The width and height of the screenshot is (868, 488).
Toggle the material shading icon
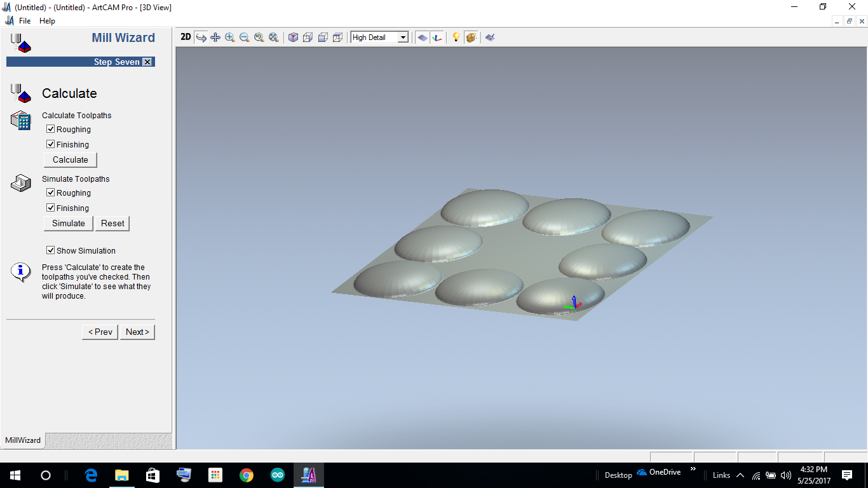pyautogui.click(x=471, y=37)
